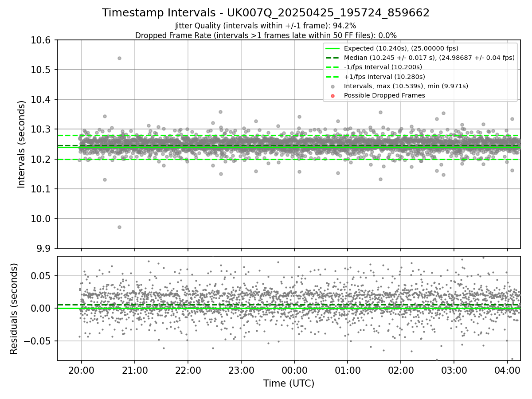Click x-axis tick label "02:00"

tap(401, 370)
